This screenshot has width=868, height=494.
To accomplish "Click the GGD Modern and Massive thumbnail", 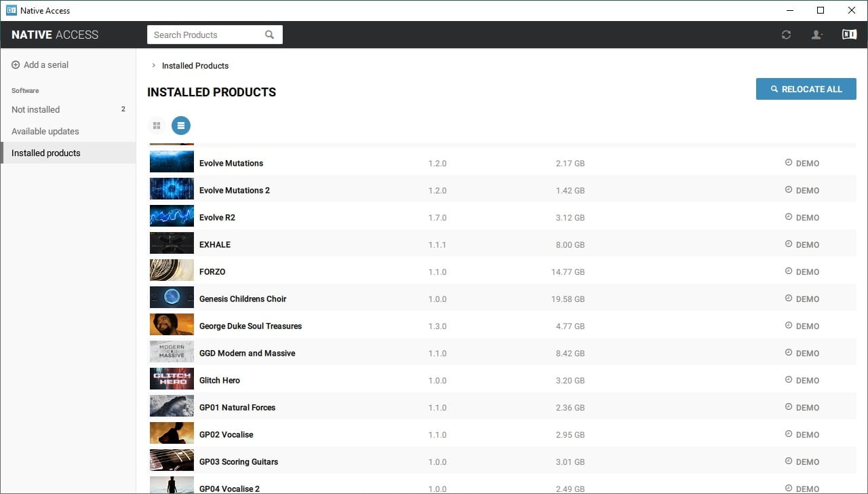I will pos(172,351).
